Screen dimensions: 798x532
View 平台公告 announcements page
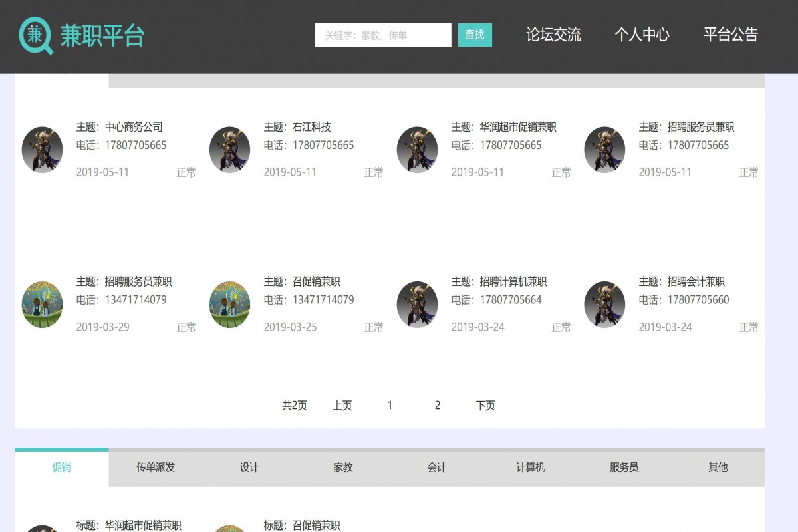click(730, 35)
